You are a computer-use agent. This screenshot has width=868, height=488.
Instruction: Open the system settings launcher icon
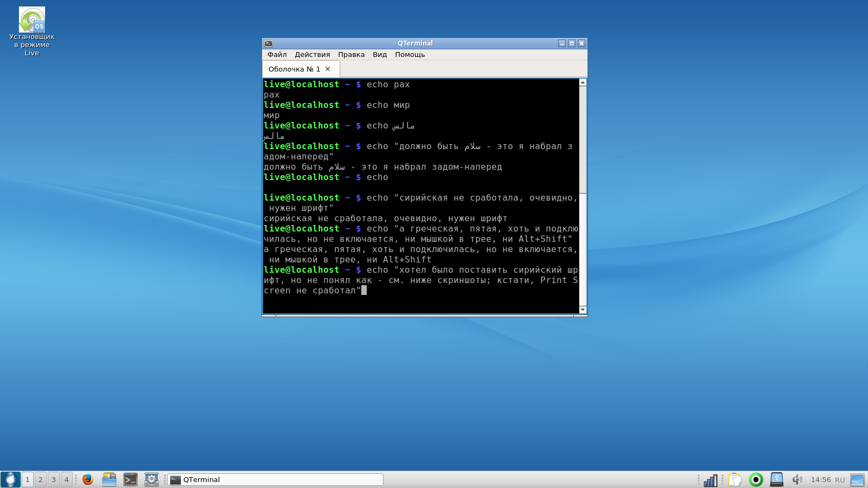click(x=151, y=479)
